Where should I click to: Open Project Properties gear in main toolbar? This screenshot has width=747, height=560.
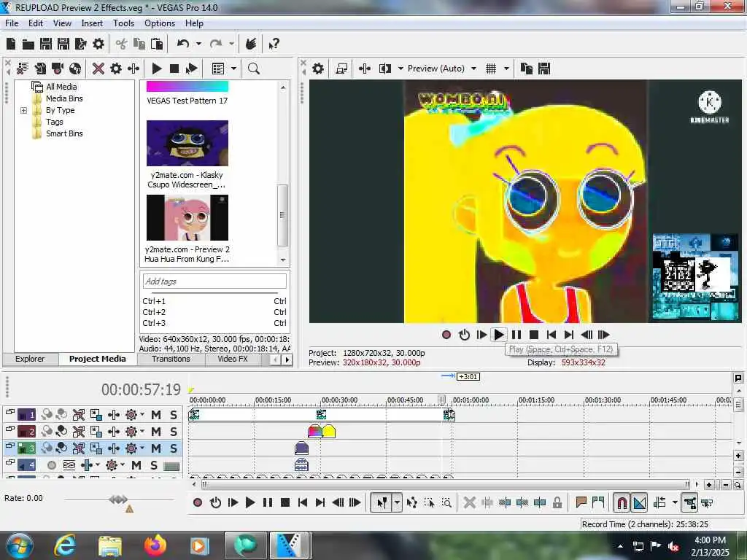(98, 44)
